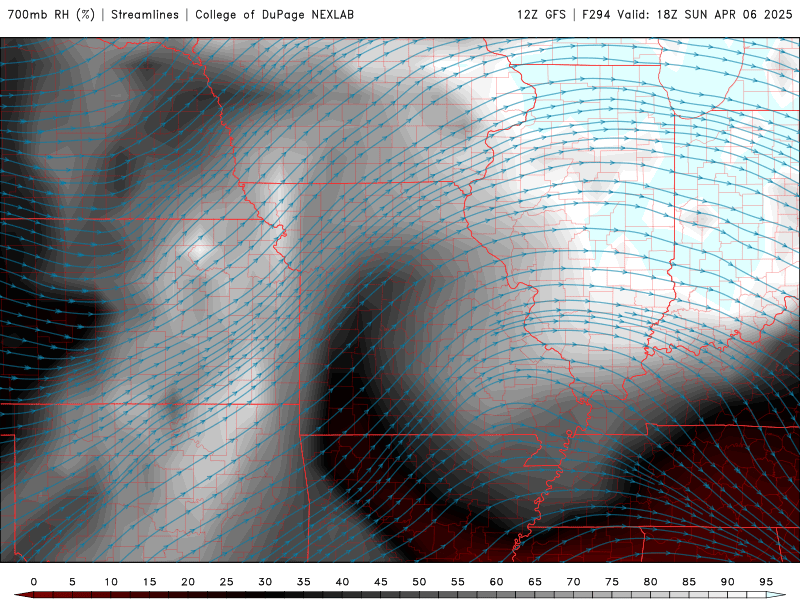
Task: Click the colorbar label "70"
Action: point(573,582)
